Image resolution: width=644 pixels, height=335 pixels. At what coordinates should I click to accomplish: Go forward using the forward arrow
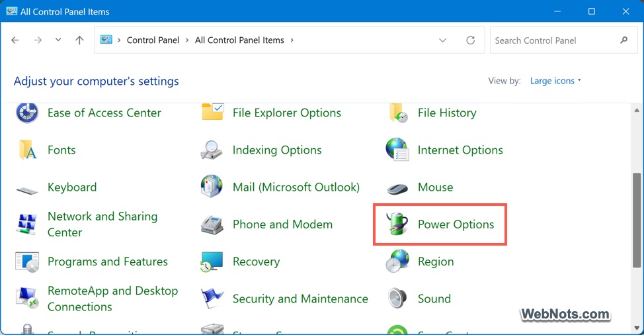point(38,40)
